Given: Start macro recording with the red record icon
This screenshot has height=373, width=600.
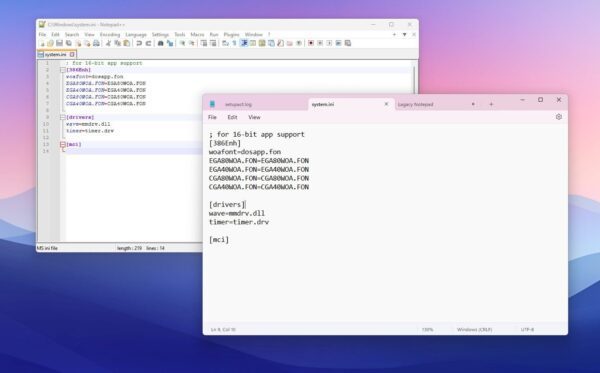Looking at the screenshot, I should tap(311, 43).
